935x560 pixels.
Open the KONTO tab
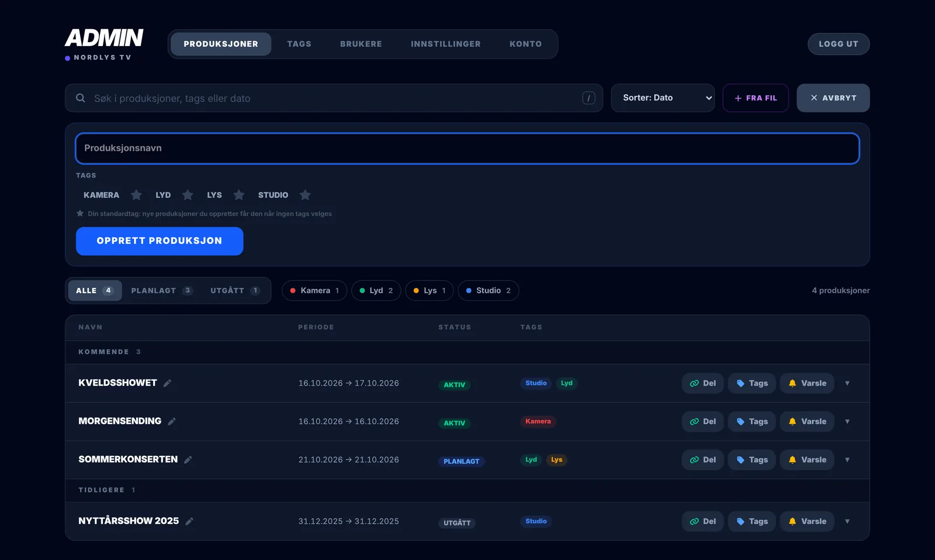click(x=525, y=44)
